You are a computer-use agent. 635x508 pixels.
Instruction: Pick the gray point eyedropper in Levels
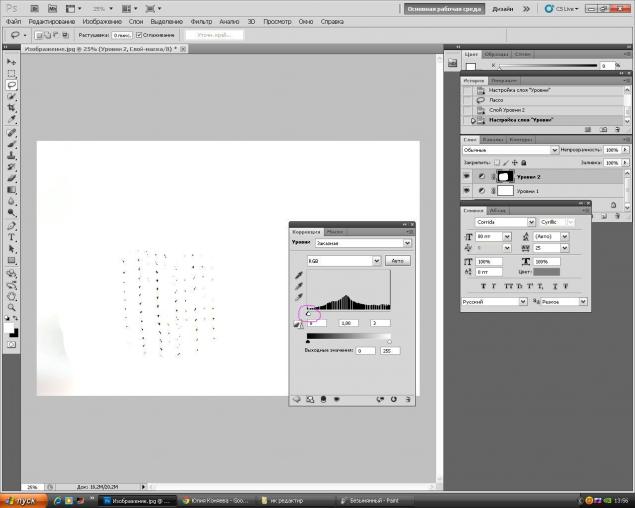tap(299, 286)
